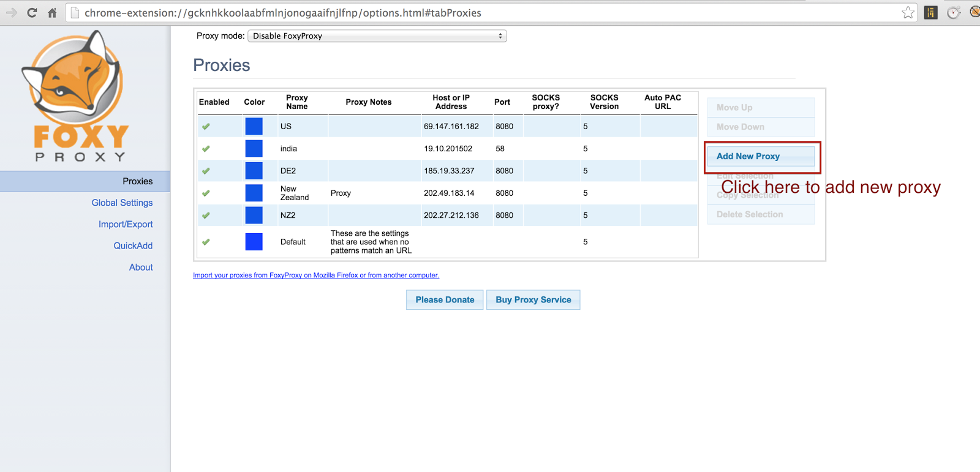Click the Delete Selection button
980x472 pixels.
coord(761,214)
